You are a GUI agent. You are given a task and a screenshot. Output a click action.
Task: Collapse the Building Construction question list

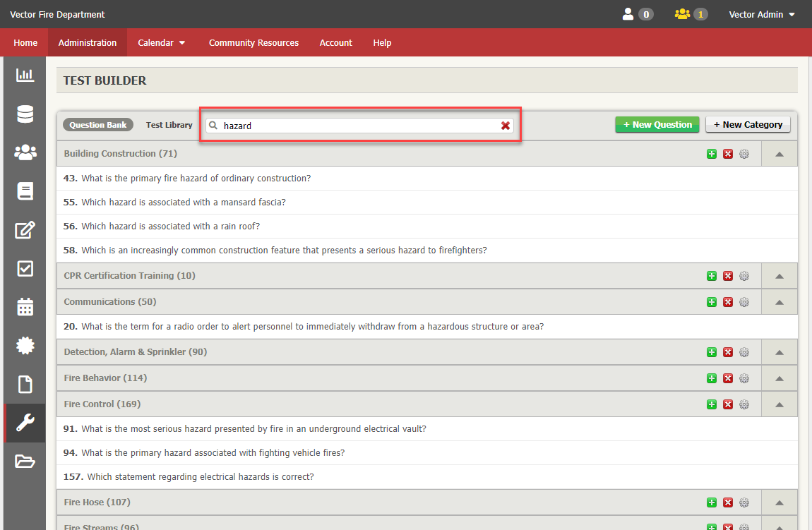pos(779,153)
